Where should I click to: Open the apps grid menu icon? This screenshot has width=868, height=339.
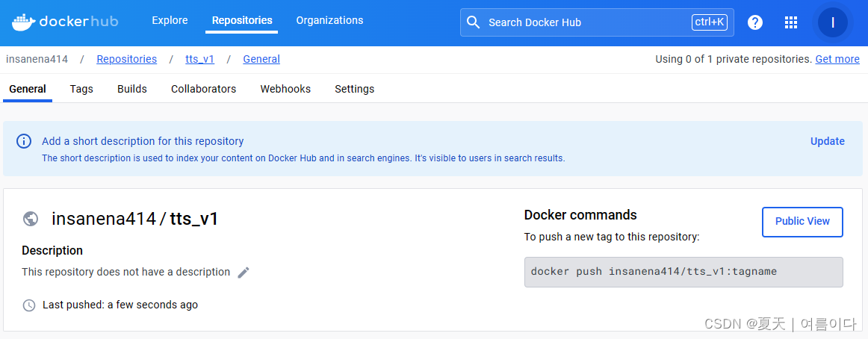pos(791,22)
